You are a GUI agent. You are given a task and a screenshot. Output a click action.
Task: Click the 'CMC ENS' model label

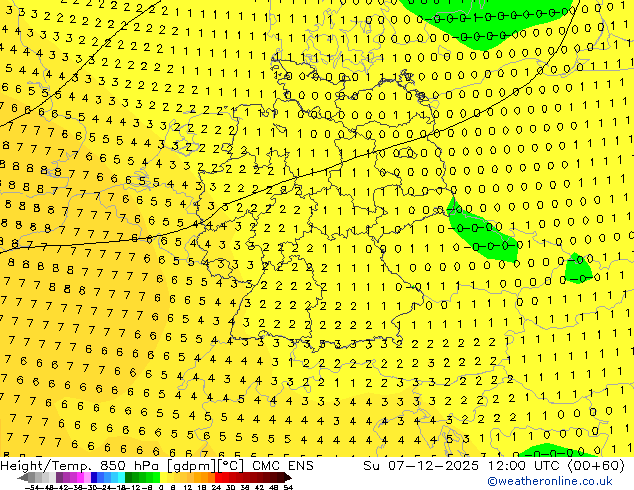283,466
